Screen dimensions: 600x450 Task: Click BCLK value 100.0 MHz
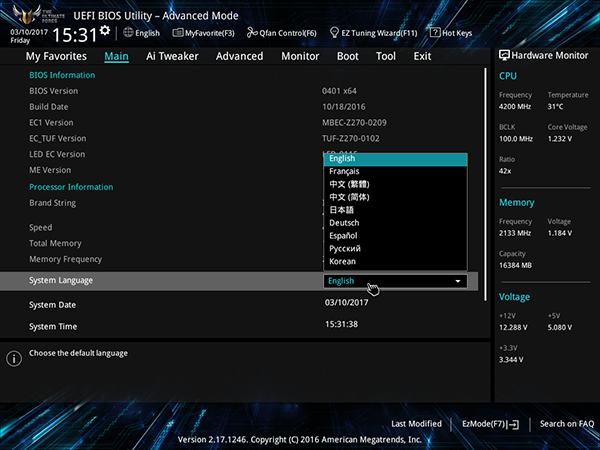515,139
